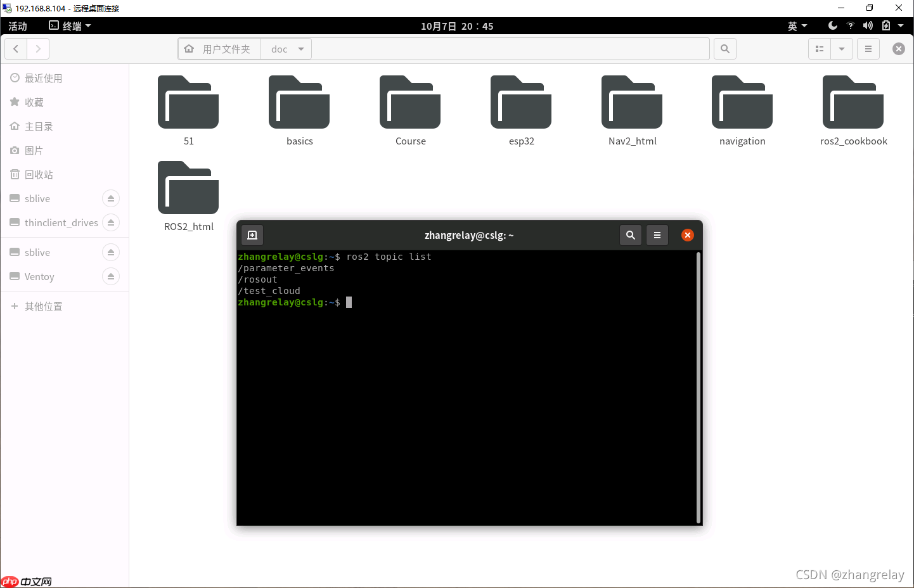Open volume control in top bar
Screen dimensions: 914x588
868,26
